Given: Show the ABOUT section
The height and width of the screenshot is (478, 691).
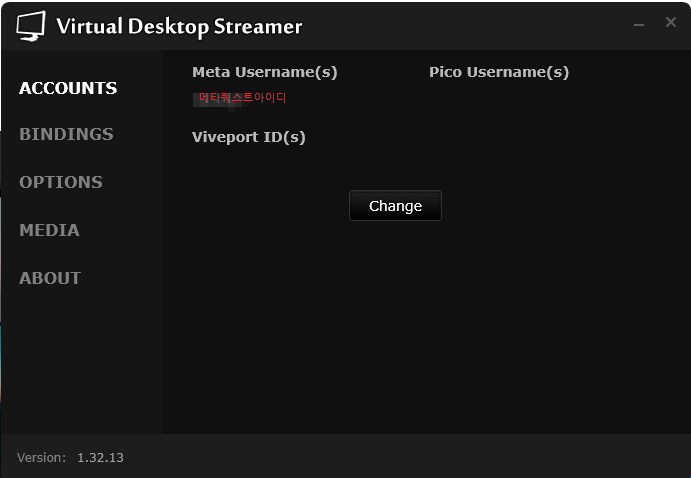Looking at the screenshot, I should pos(50,278).
